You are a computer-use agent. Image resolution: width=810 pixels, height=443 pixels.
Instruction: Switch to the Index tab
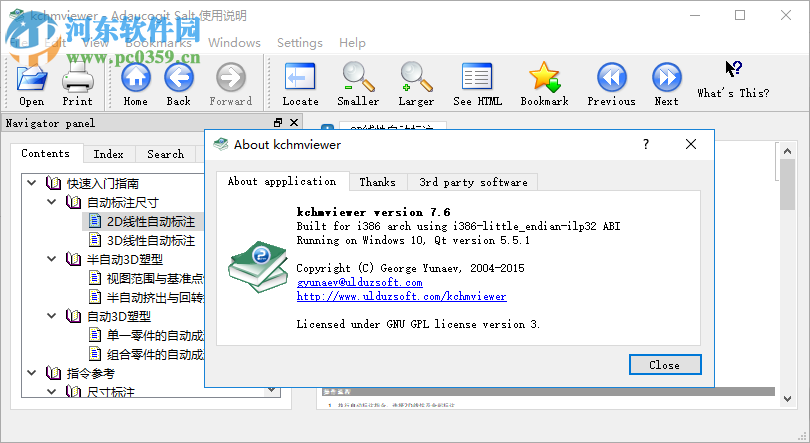pos(108,154)
